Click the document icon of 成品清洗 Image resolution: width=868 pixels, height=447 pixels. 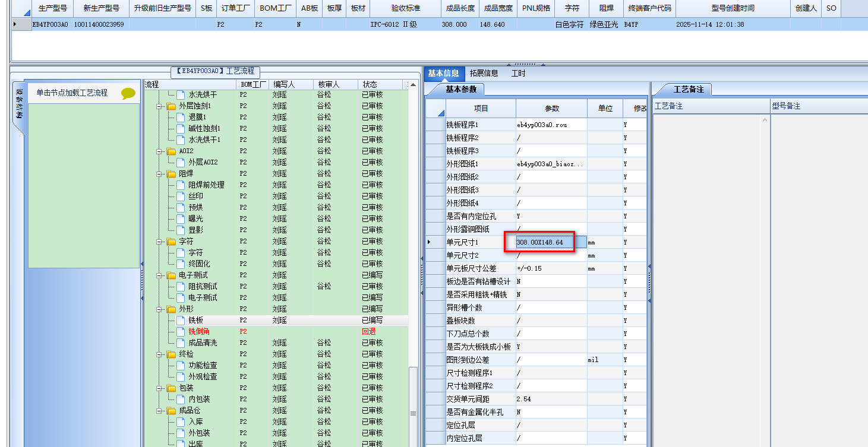tap(181, 343)
